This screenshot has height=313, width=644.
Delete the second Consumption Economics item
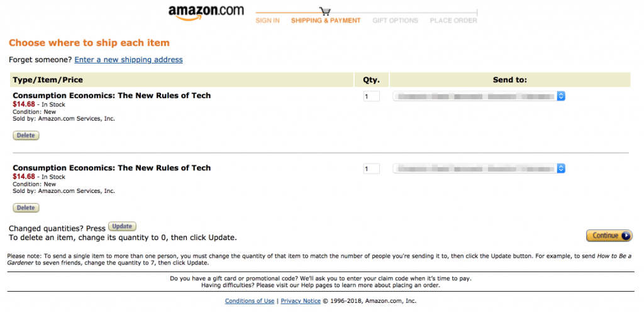point(26,207)
